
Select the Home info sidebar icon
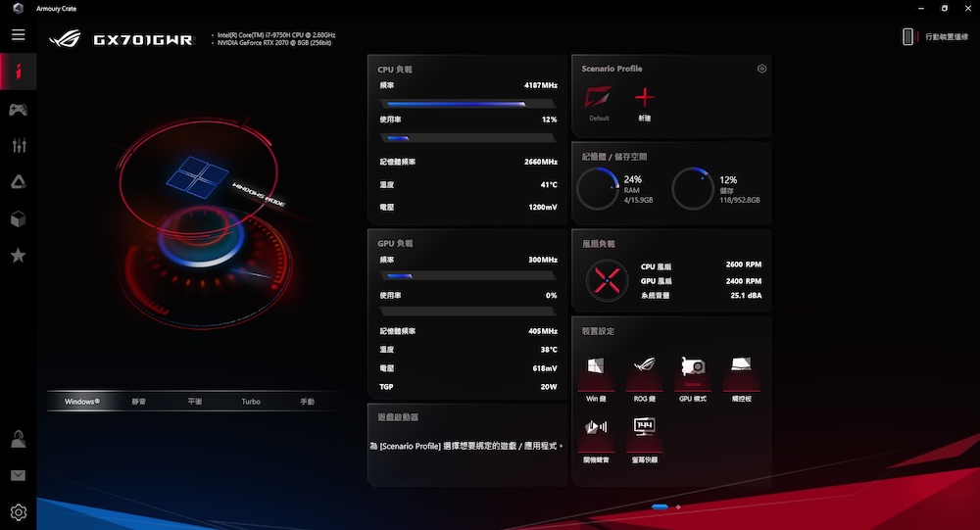18,72
